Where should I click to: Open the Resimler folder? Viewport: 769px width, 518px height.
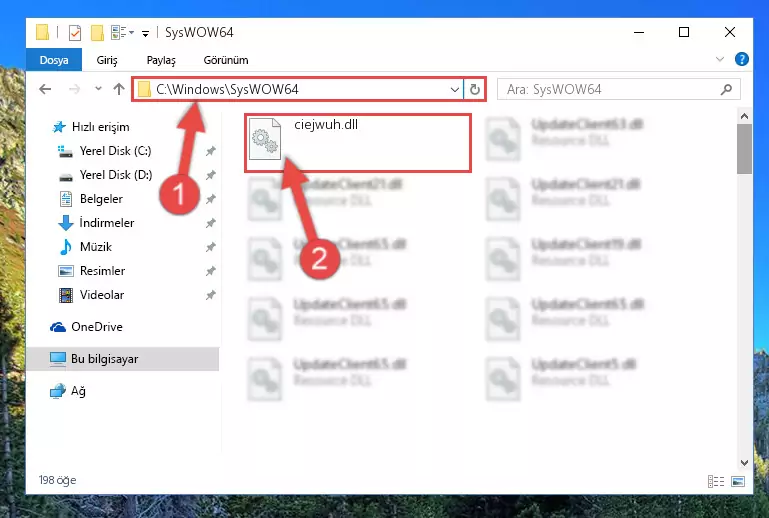click(102, 271)
